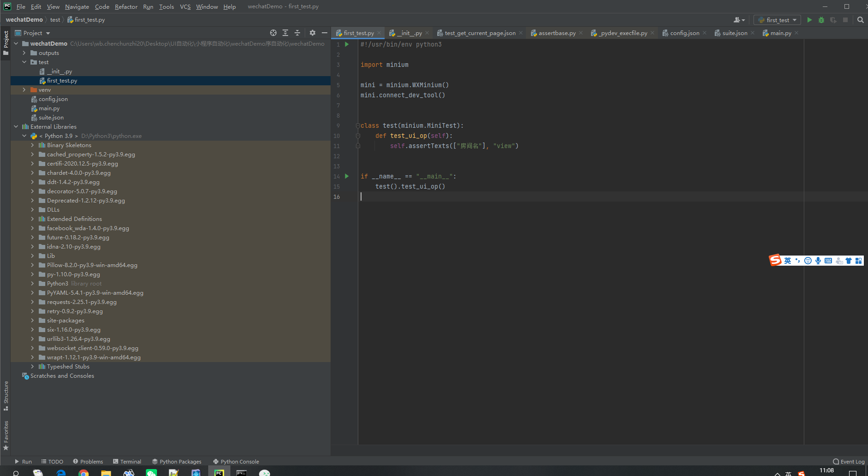Expand the outputs folder
Viewport: 868px width, 476px height.
point(24,53)
